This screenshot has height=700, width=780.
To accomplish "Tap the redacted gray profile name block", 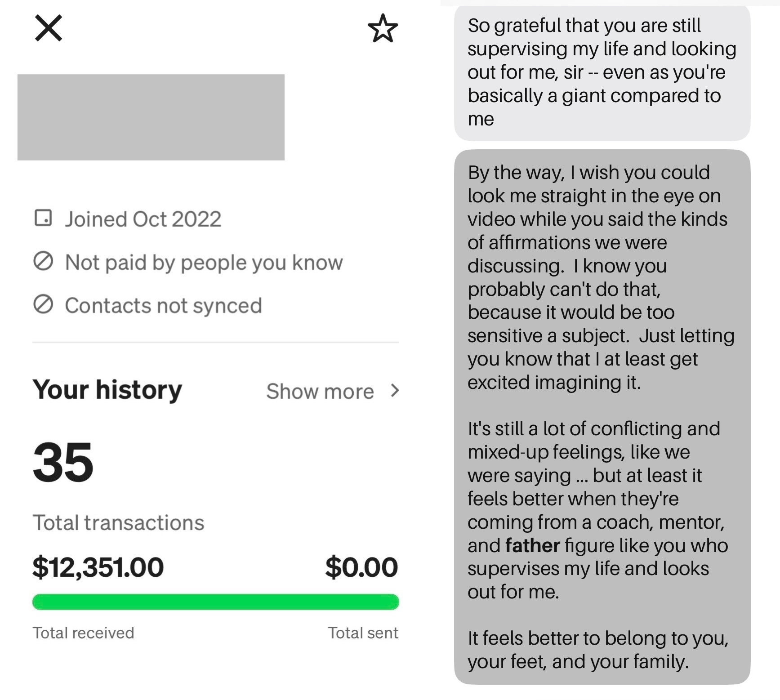I will (151, 117).
